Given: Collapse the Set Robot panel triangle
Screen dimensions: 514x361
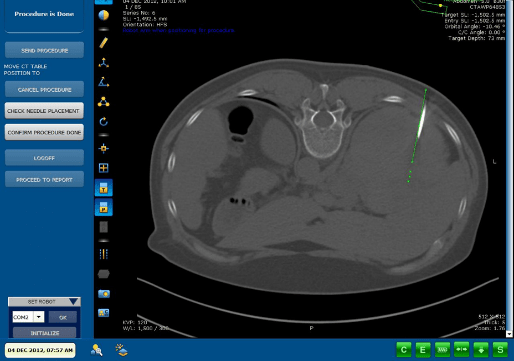Looking at the screenshot, I should [74, 301].
